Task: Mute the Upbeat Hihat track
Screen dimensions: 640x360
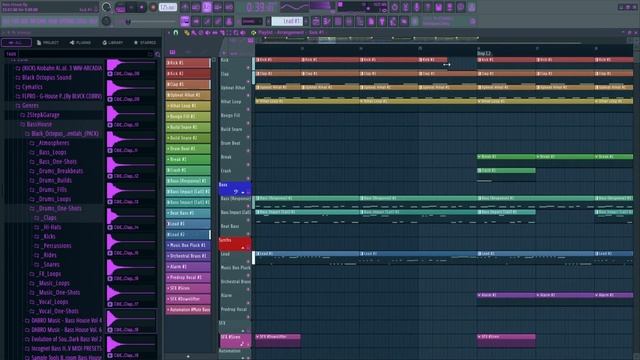Action: (x=248, y=96)
